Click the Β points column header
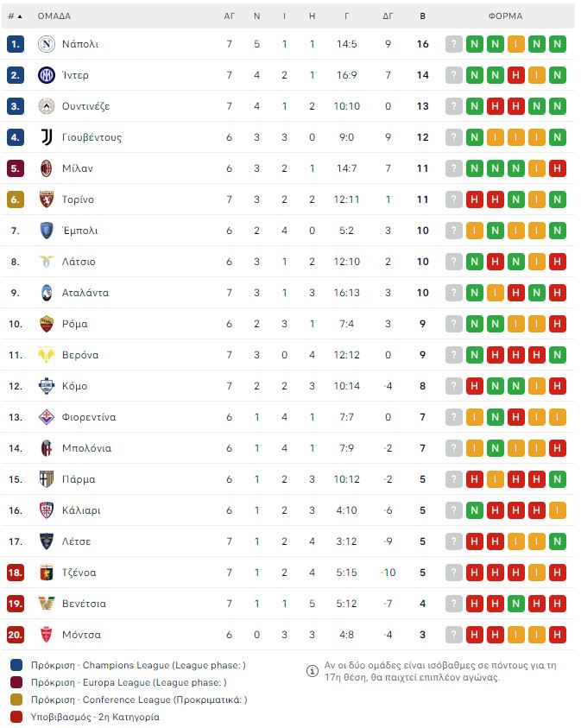 422,16
